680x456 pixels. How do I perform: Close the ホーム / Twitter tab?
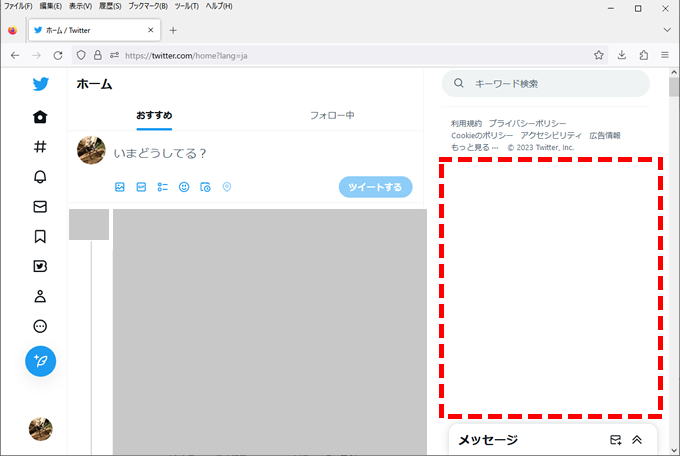tap(150, 30)
